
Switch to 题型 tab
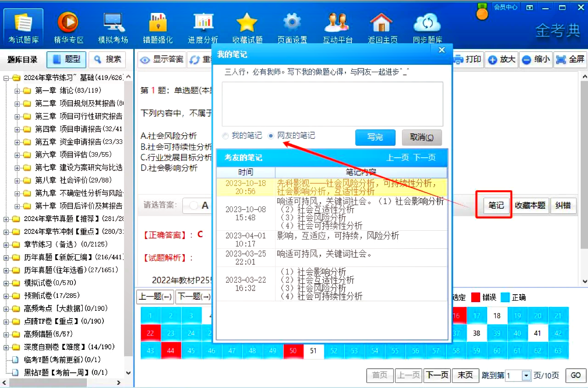(67, 59)
